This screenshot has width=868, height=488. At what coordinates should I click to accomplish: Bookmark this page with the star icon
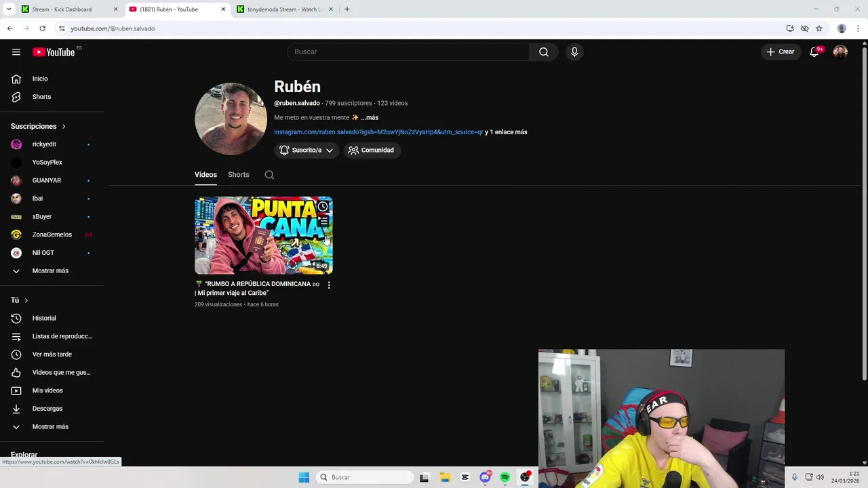(x=819, y=28)
